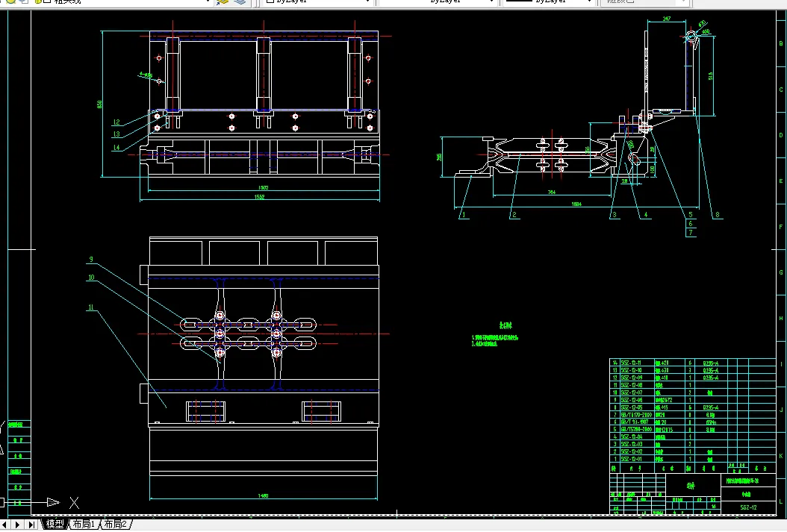This screenshot has height=532, width=787.
Task: Select part number SGZ-12-02 in parts table
Action: pos(630,451)
